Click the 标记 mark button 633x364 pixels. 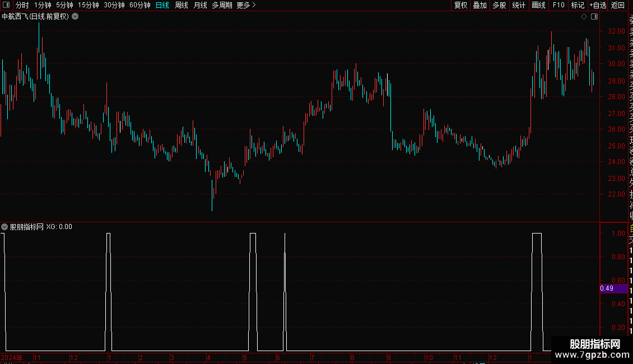pos(578,5)
